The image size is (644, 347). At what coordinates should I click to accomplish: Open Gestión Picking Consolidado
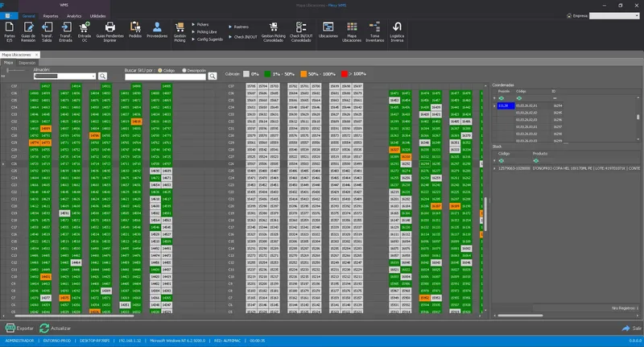[x=273, y=31]
